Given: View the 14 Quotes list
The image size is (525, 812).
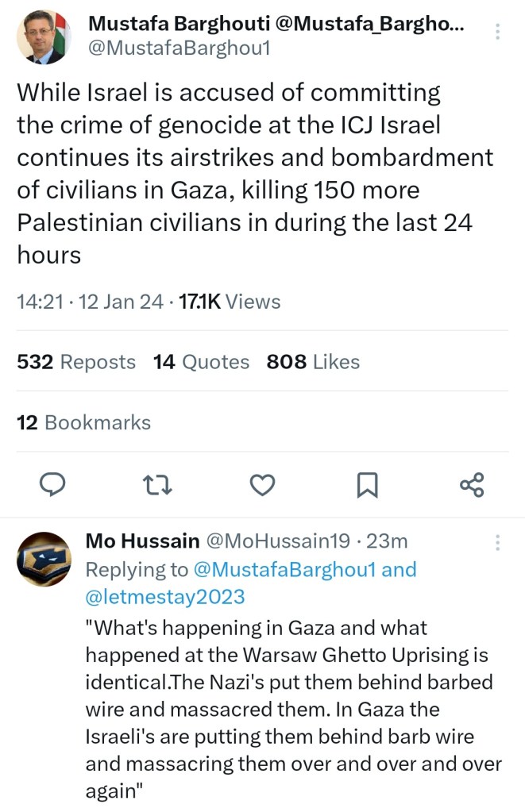Looking at the screenshot, I should click(x=201, y=362).
